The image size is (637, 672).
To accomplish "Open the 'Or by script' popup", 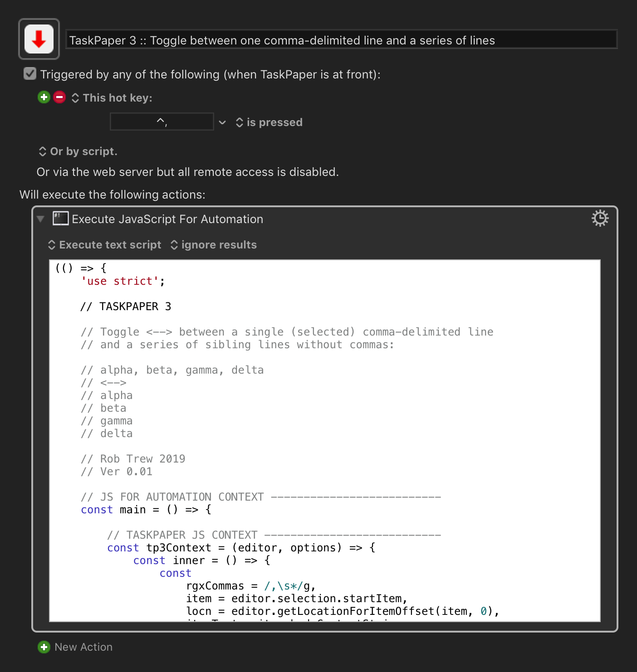I will tap(78, 151).
